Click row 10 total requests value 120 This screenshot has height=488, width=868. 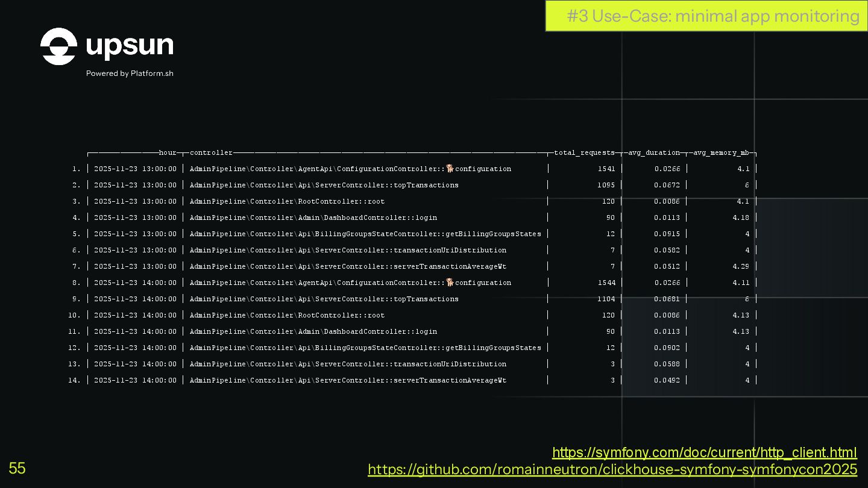point(608,315)
